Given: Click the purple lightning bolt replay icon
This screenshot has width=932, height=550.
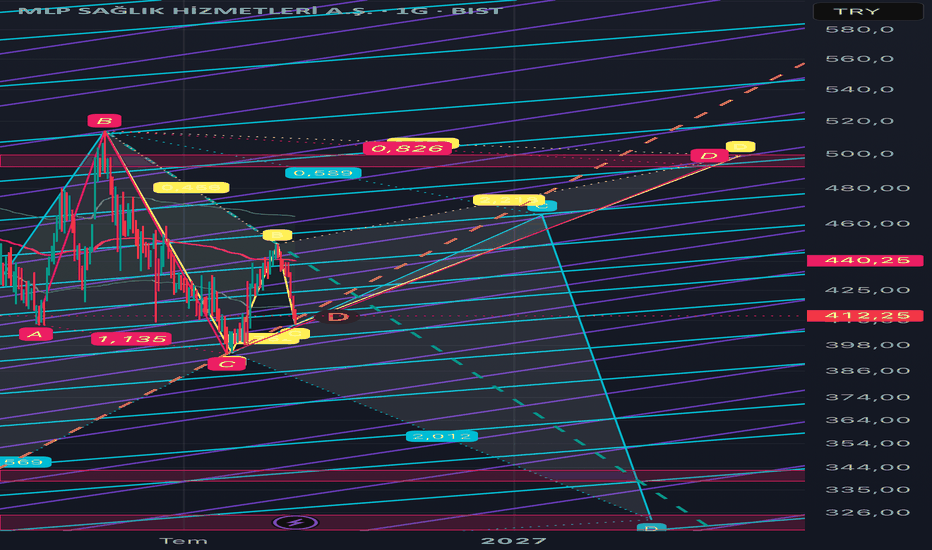Looking at the screenshot, I should point(295,523).
